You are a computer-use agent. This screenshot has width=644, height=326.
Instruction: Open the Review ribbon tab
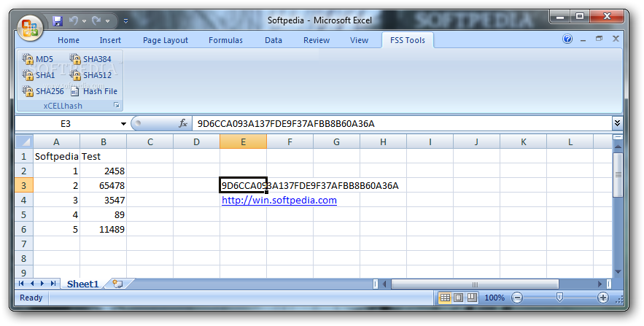click(x=317, y=40)
